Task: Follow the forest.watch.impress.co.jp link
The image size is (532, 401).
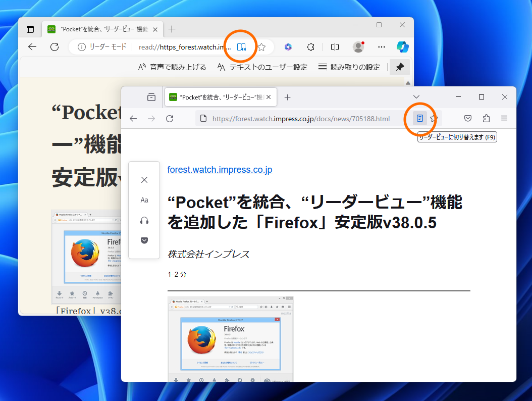Action: pyautogui.click(x=220, y=169)
